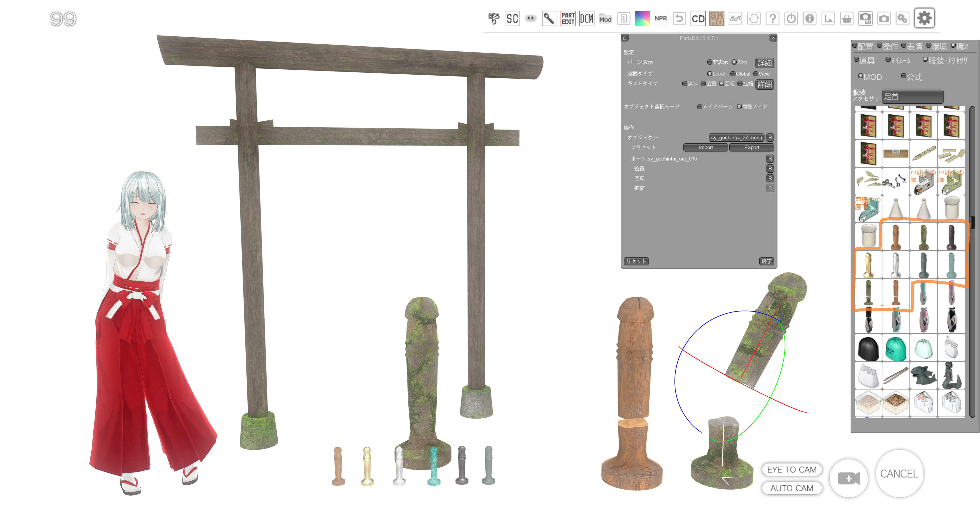Open the large gear settings icon
The image size is (980, 514).
click(x=924, y=18)
